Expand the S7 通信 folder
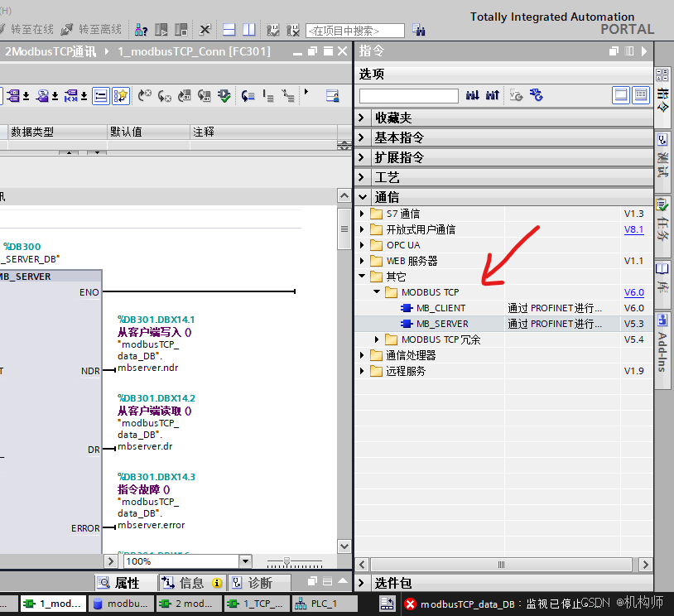 (x=362, y=214)
